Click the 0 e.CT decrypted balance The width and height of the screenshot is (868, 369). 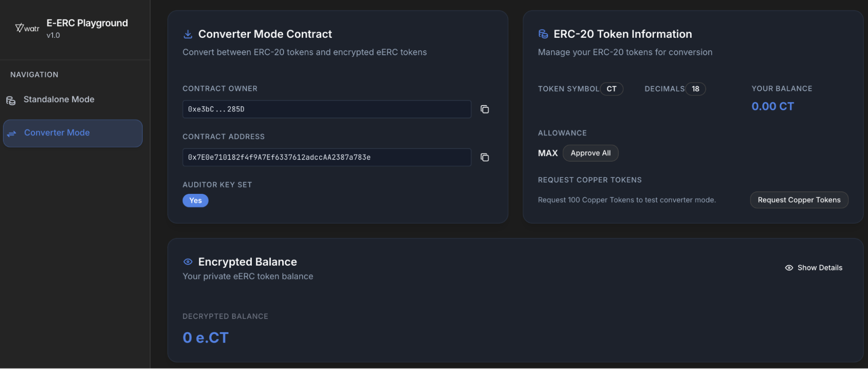click(205, 338)
